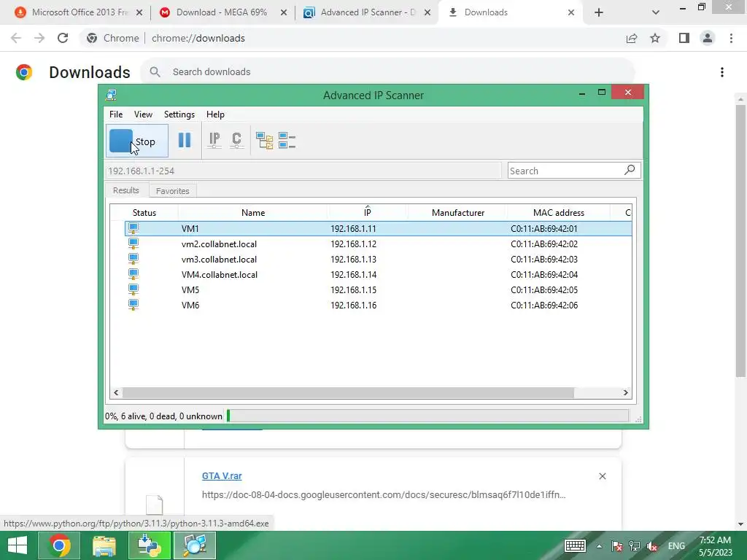The height and width of the screenshot is (560, 747).
Task: Click the Collapse all list icon
Action: (287, 141)
